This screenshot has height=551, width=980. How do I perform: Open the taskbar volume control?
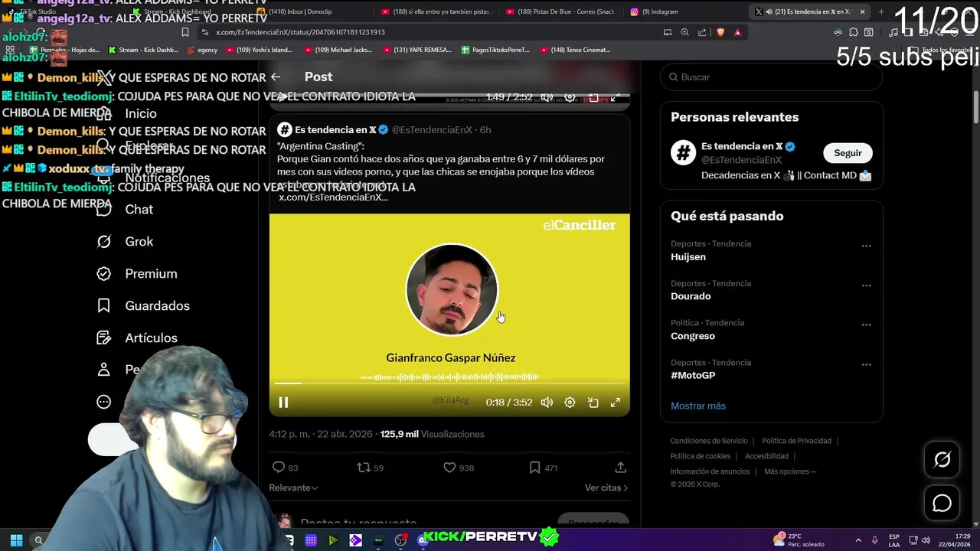(926, 540)
